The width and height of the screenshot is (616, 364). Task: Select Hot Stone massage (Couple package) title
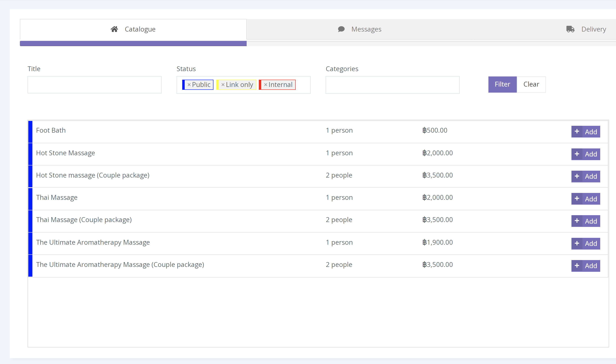coord(93,175)
